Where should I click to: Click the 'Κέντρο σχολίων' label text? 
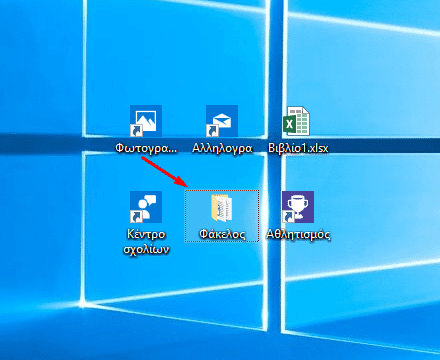click(146, 242)
